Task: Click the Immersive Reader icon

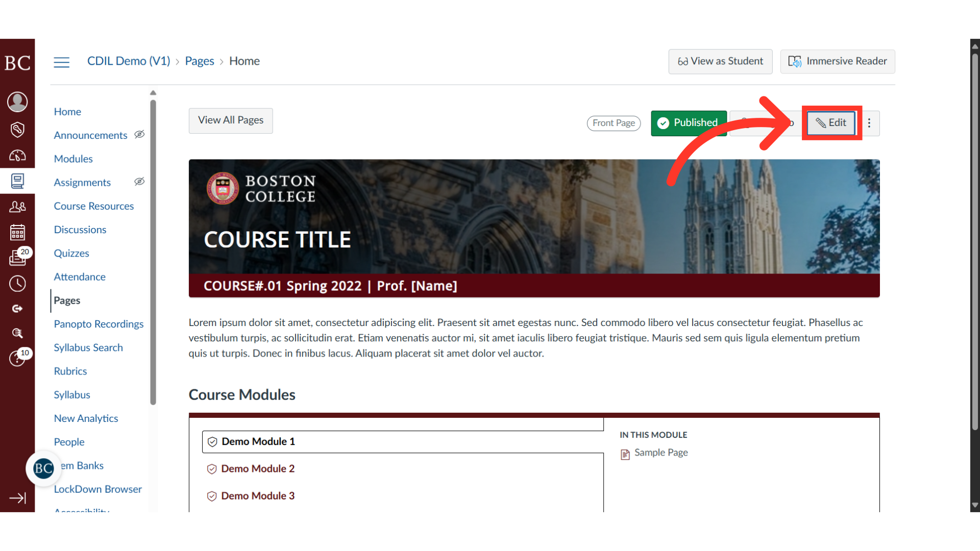Action: (x=795, y=61)
